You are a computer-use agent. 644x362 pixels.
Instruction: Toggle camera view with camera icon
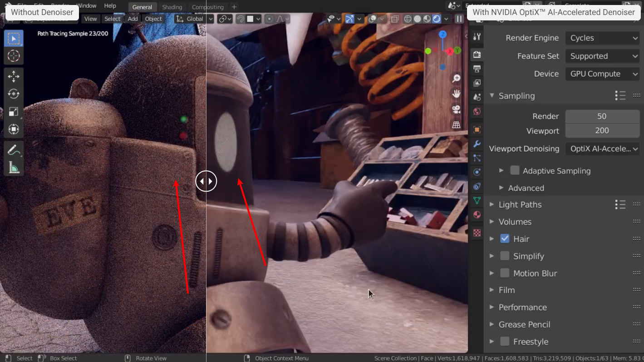coord(456,109)
